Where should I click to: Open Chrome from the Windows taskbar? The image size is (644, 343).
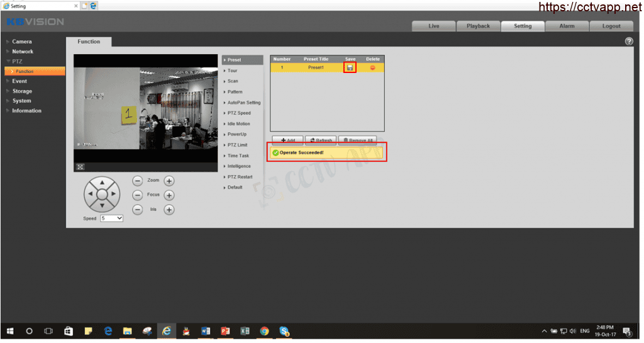point(264,331)
